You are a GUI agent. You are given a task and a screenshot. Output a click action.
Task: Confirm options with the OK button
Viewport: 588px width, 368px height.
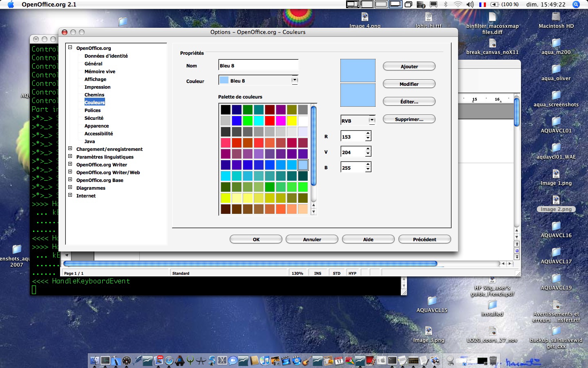point(256,240)
